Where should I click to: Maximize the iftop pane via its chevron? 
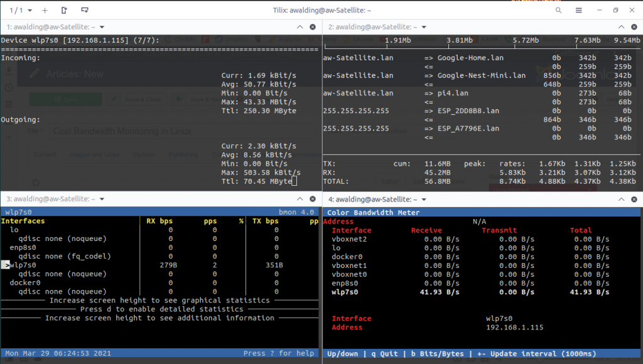621,27
